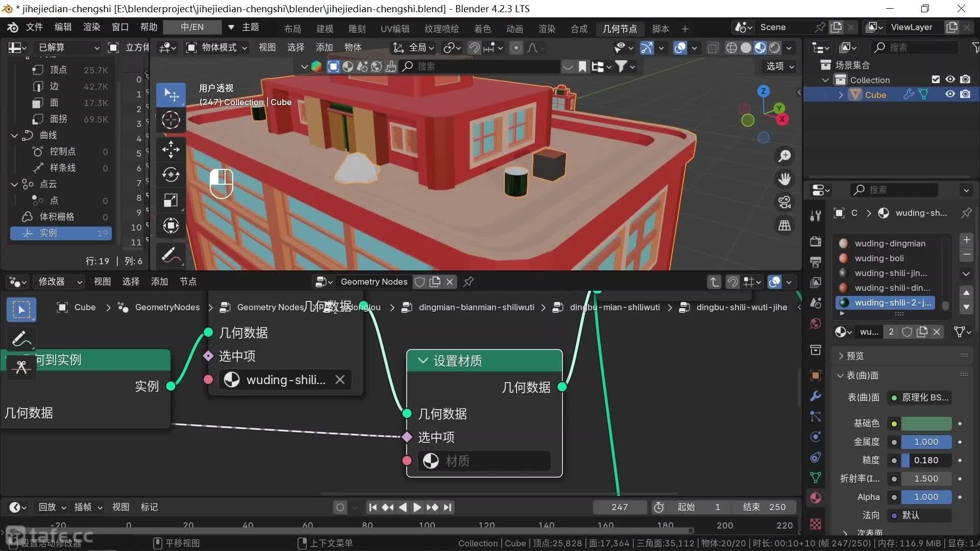Select the Move tool in viewport toolbar
Screen dimensions: 980x551
pyautogui.click(x=170, y=149)
